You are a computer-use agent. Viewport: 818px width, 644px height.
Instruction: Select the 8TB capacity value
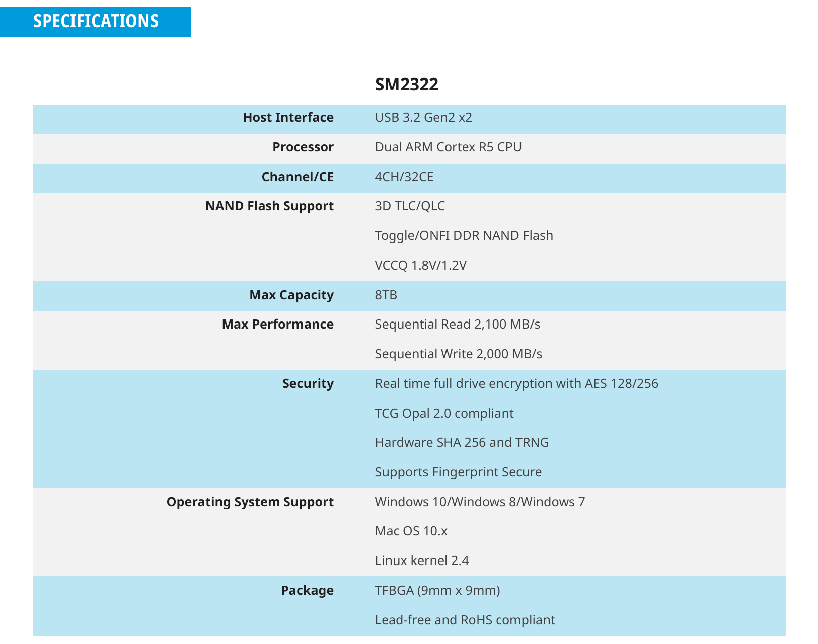[386, 295]
